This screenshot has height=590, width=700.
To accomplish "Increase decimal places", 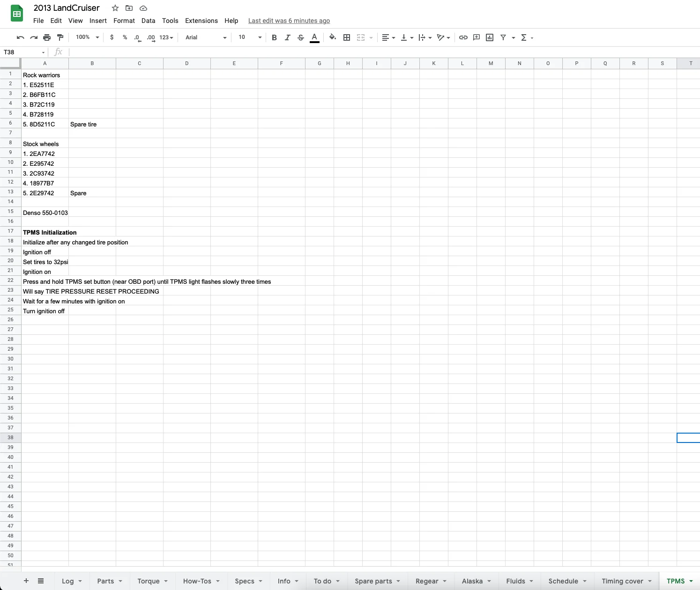I will click(x=151, y=37).
